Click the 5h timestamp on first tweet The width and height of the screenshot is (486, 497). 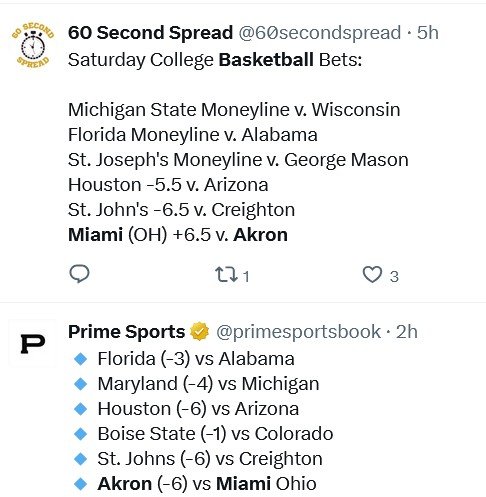click(428, 33)
